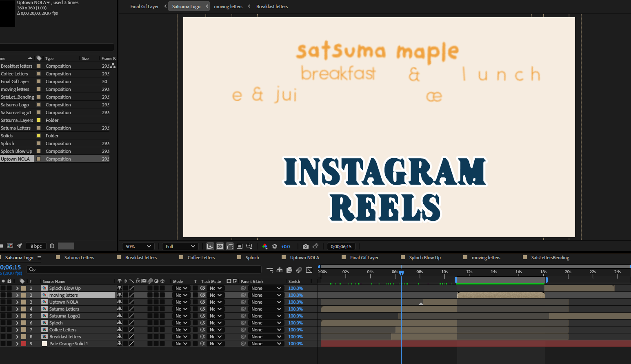Click the timeline layer search field
This screenshot has height=364, width=631.
pyautogui.click(x=144, y=269)
